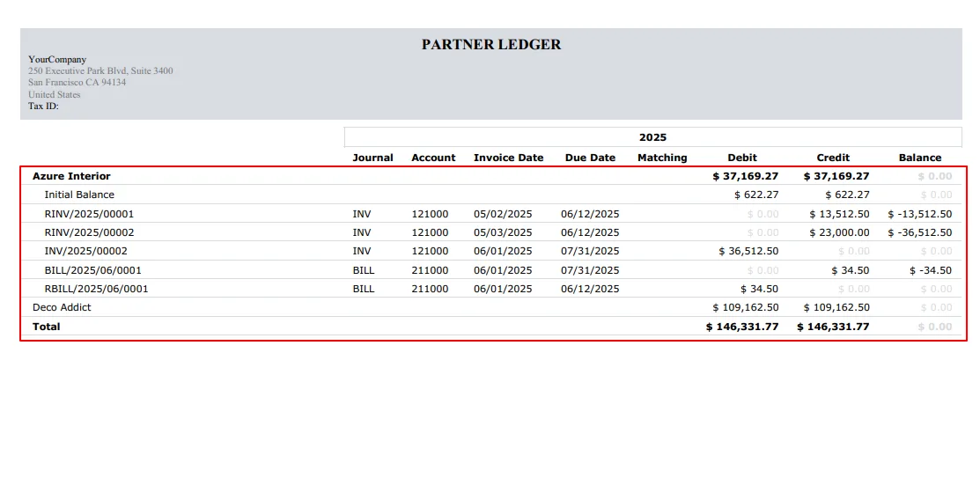Click balance $ -34.50
Image resolution: width=980 pixels, height=478 pixels.
point(930,270)
